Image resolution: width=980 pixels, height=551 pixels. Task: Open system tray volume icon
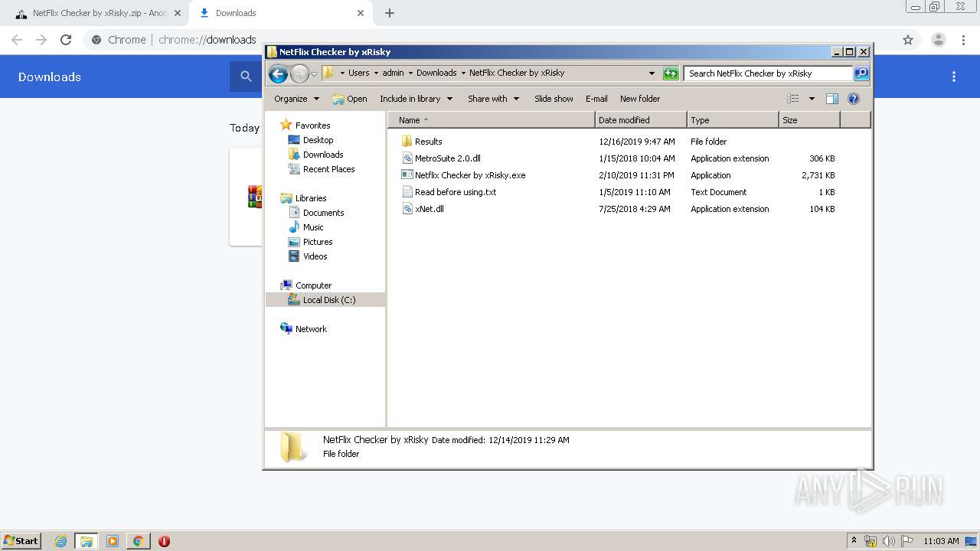[x=889, y=541]
